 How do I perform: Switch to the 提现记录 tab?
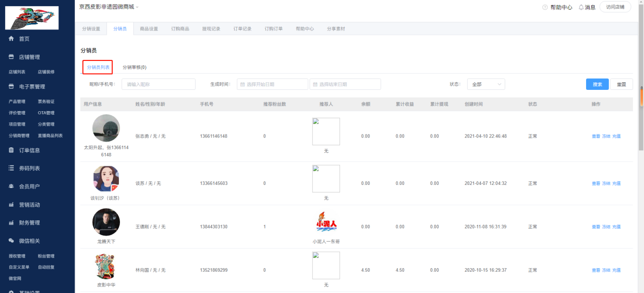[x=211, y=29]
